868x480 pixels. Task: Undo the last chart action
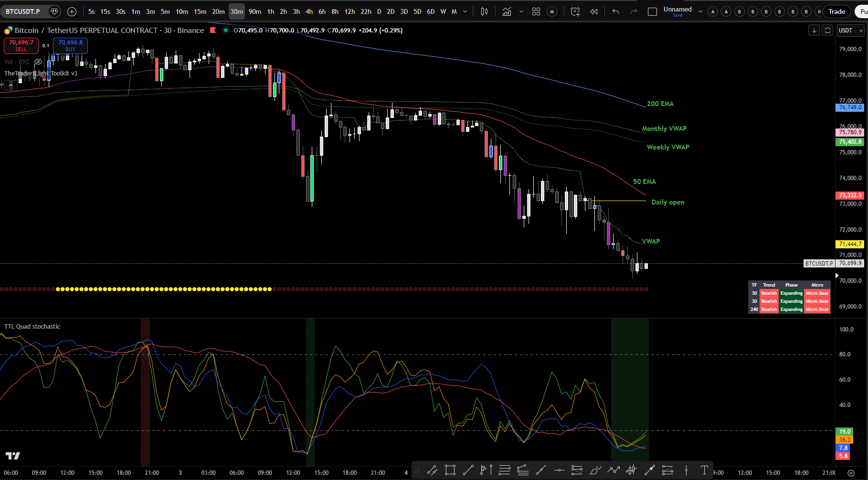(615, 11)
